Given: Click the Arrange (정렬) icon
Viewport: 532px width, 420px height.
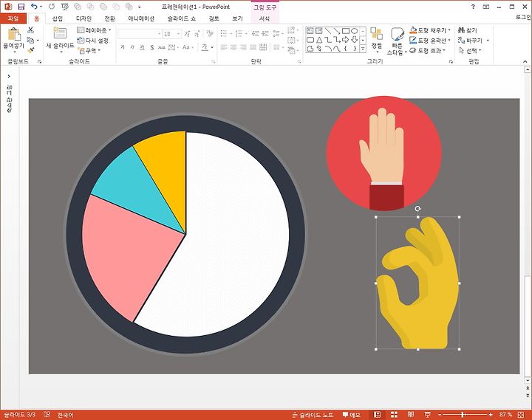Looking at the screenshot, I should click(376, 34).
